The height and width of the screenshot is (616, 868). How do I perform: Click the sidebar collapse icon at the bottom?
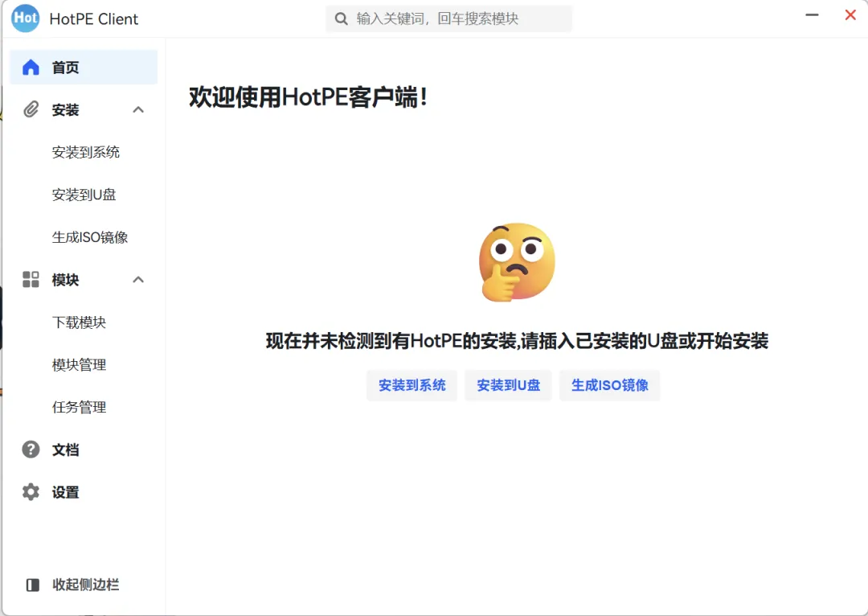coord(33,585)
